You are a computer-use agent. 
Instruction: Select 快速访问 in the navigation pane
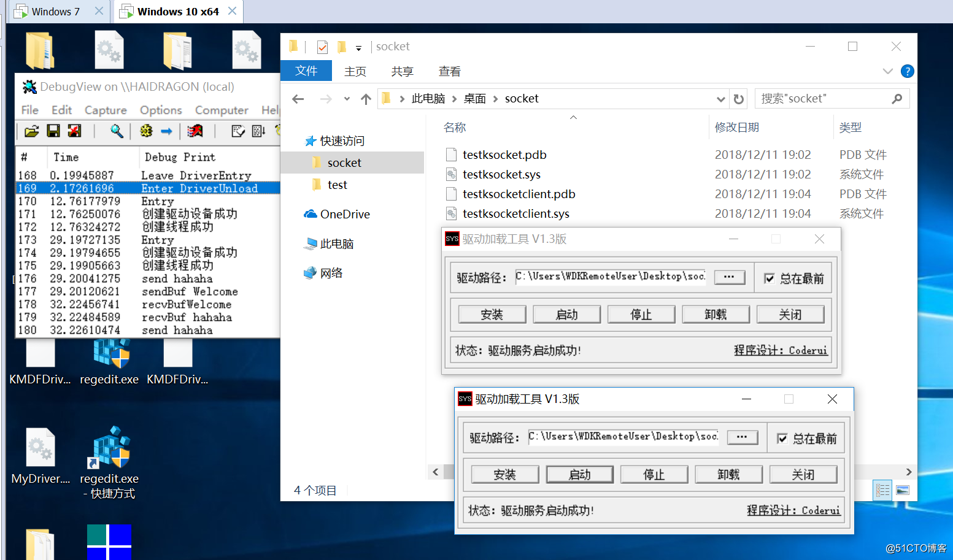pos(334,141)
